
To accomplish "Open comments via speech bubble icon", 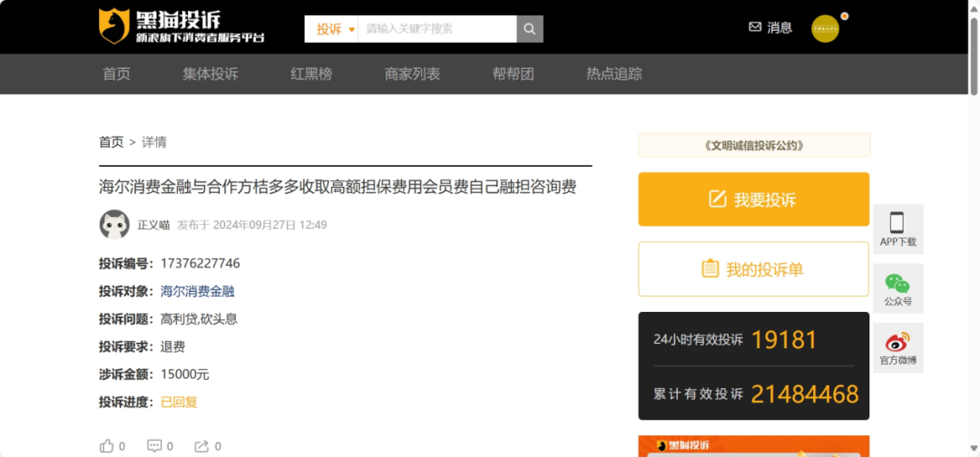I will click(154, 446).
